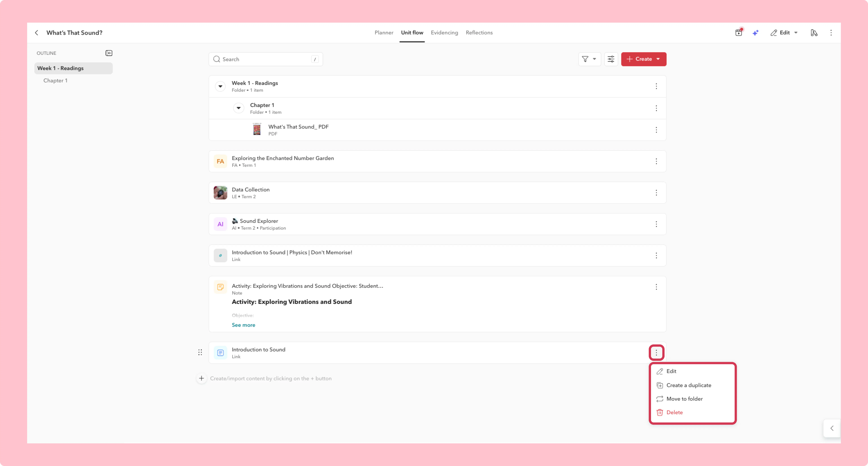Go back using the header back arrow
The width and height of the screenshot is (868, 466).
coord(36,33)
